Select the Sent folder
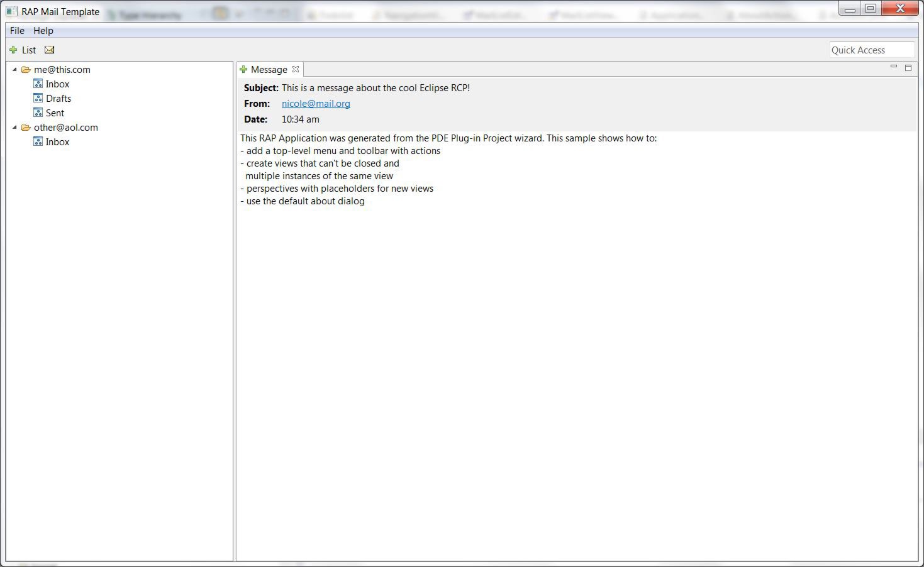 [x=55, y=113]
